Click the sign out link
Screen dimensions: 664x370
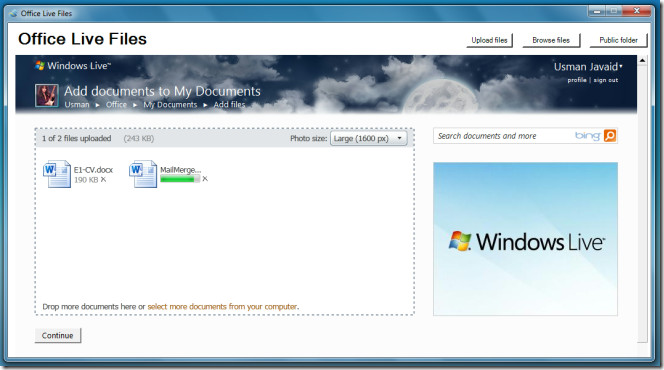pyautogui.click(x=606, y=80)
